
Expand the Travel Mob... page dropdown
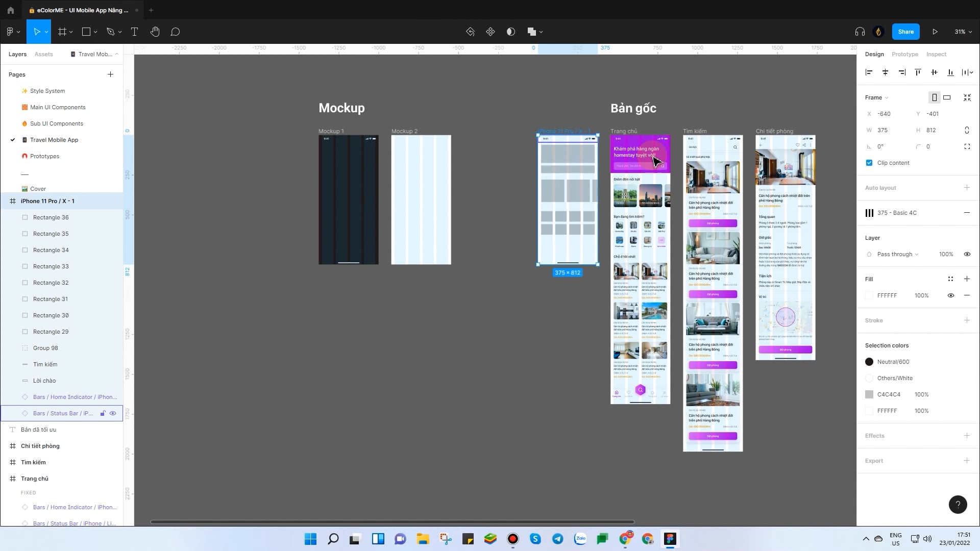pyautogui.click(x=94, y=54)
